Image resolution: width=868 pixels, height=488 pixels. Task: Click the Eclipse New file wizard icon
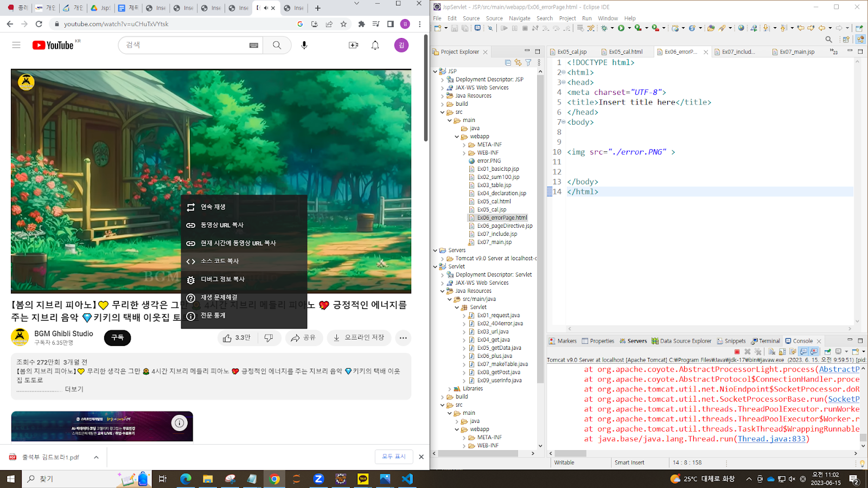tap(437, 28)
